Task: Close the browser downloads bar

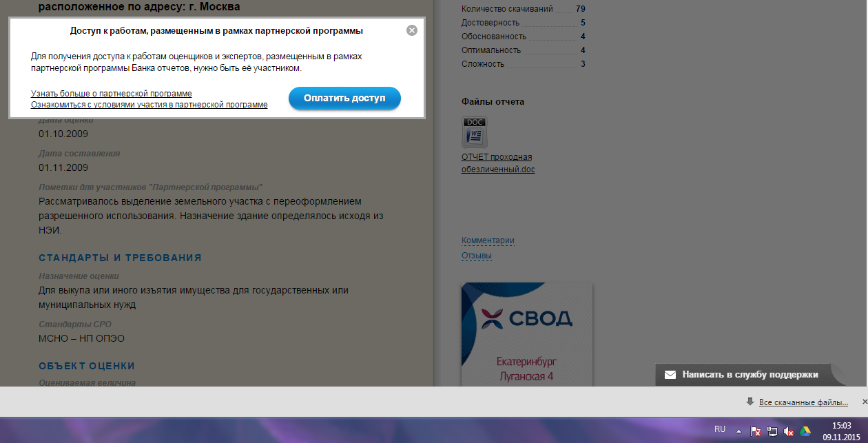Action: [x=865, y=402]
